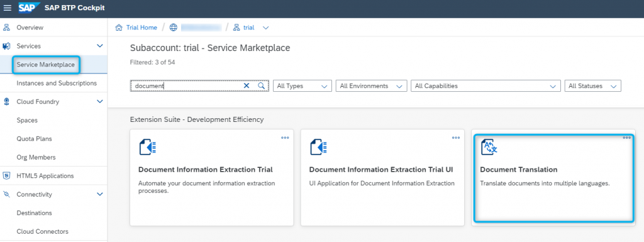Viewport: 644px width, 242px height.
Task: Open the All Capabilities dropdown
Action: tap(486, 86)
